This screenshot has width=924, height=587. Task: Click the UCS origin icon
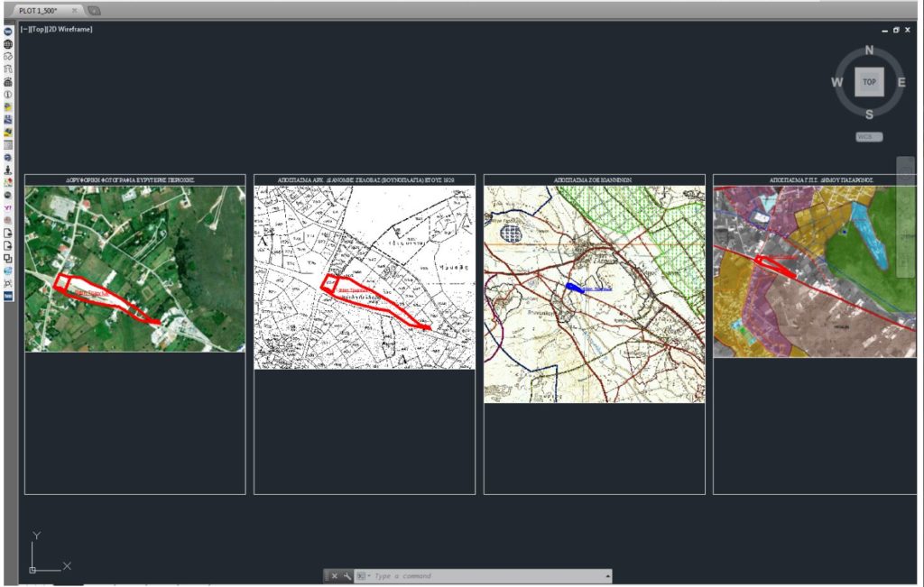click(x=33, y=569)
